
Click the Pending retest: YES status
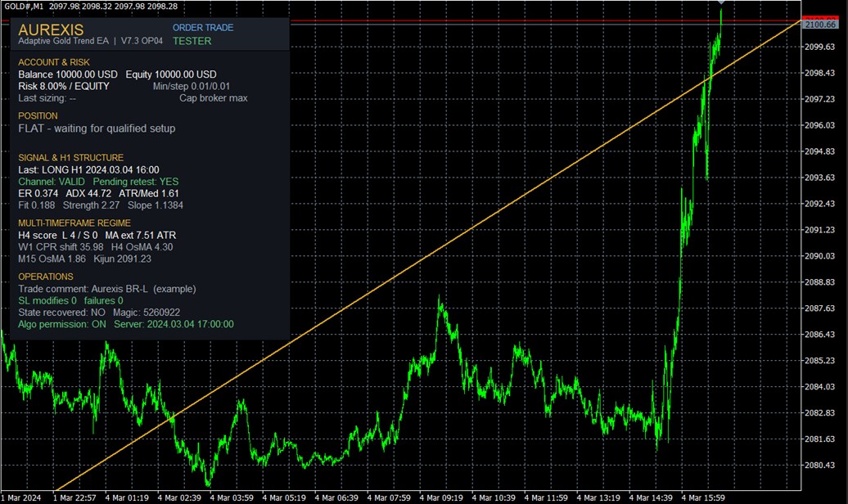(136, 182)
